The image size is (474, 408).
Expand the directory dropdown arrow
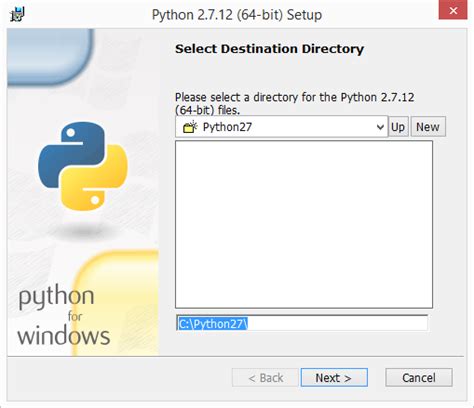[x=380, y=127]
